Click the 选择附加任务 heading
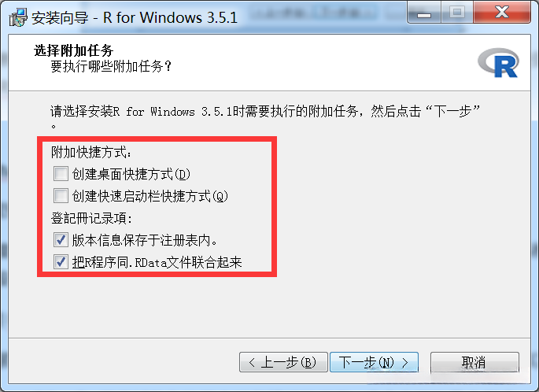The image size is (539, 392). (x=73, y=50)
